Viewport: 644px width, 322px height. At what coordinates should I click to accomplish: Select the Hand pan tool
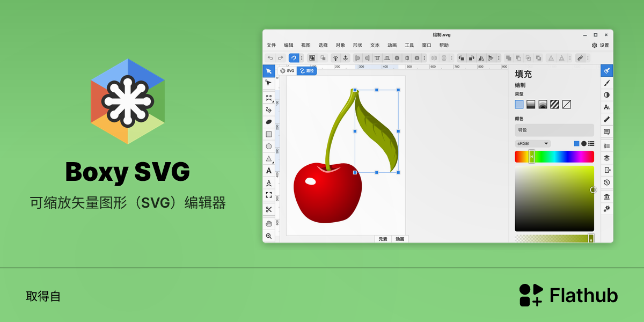click(269, 223)
